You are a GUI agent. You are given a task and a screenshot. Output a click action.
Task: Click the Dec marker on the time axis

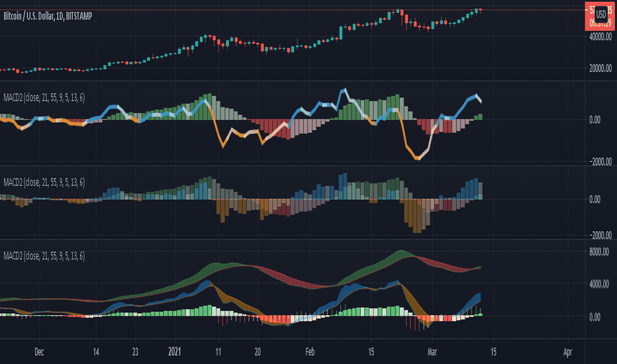coord(39,352)
